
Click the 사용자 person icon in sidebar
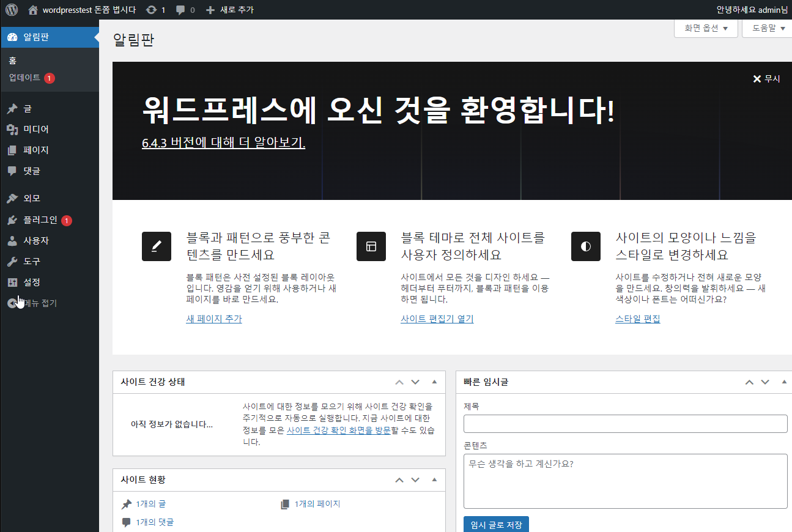pyautogui.click(x=12, y=241)
